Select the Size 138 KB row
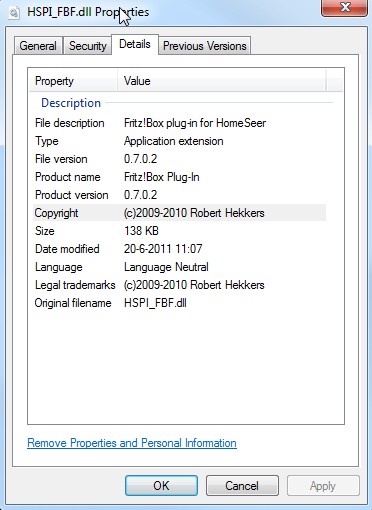 [179, 231]
